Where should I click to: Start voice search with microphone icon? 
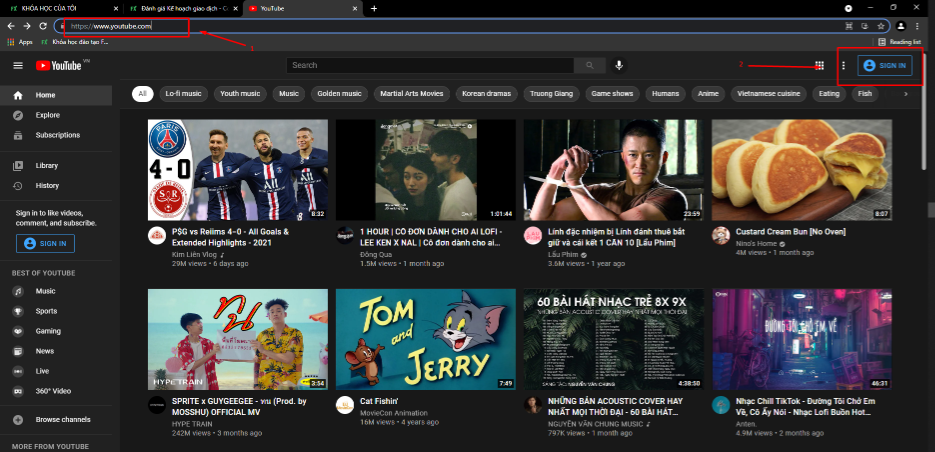click(619, 65)
